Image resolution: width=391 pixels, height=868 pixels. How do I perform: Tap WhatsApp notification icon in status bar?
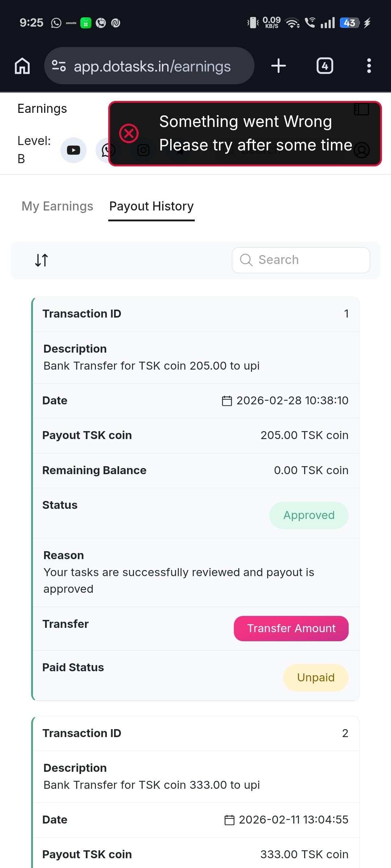pyautogui.click(x=56, y=23)
